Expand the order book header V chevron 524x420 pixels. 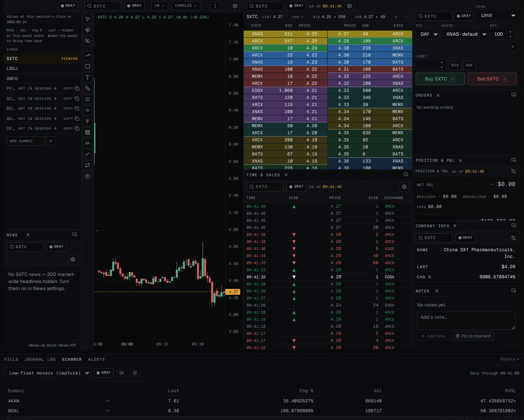point(396,17)
